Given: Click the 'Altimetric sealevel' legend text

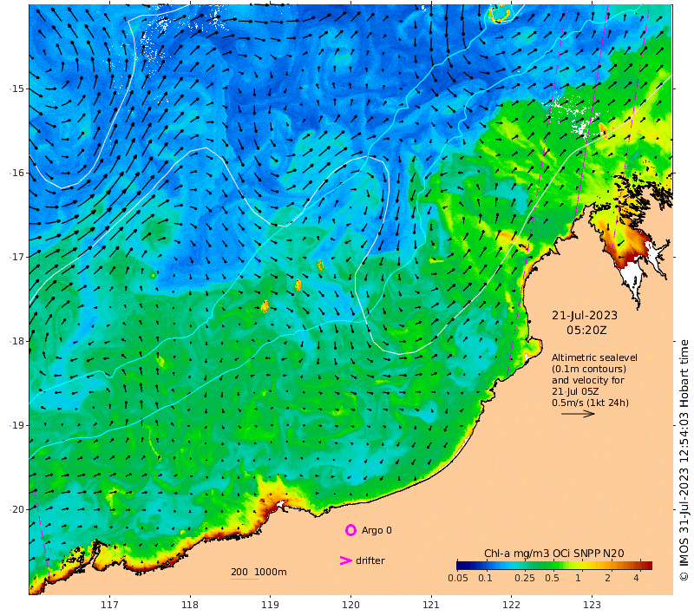Looking at the screenshot, I should point(594,357).
